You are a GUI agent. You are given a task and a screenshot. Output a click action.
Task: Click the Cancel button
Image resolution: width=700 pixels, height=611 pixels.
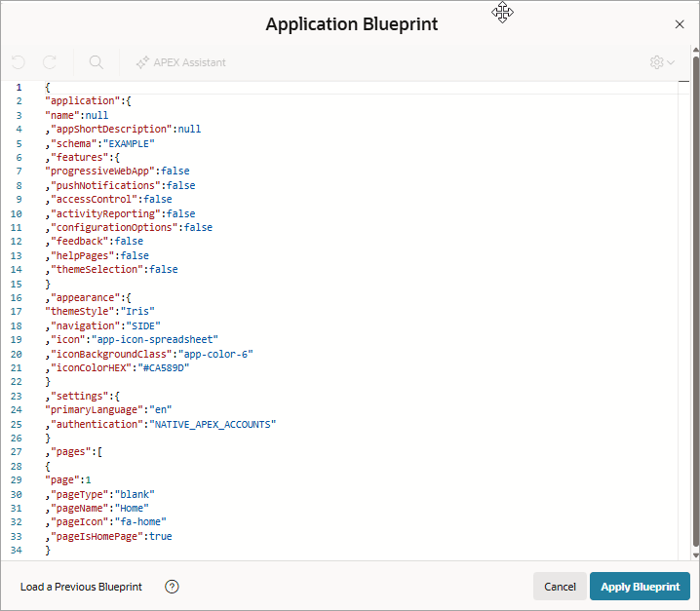click(560, 587)
